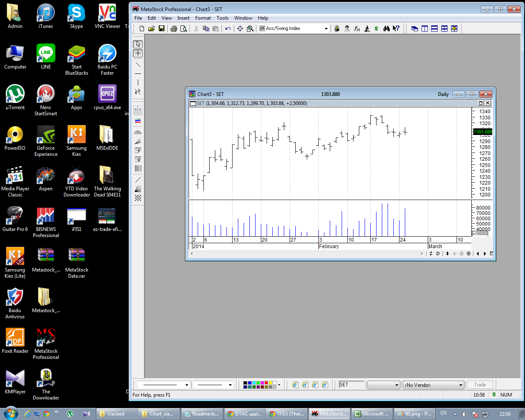Screen dimensions: 525x420
Task: Click the zoom magnifier toolbar icon
Action: (x=250, y=29)
